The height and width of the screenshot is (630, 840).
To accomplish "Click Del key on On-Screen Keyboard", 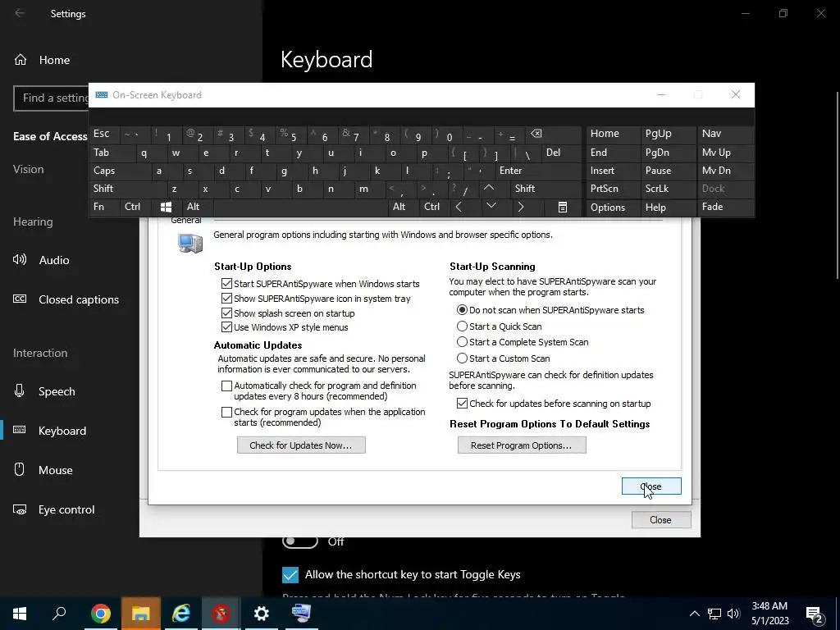I will point(562,153).
